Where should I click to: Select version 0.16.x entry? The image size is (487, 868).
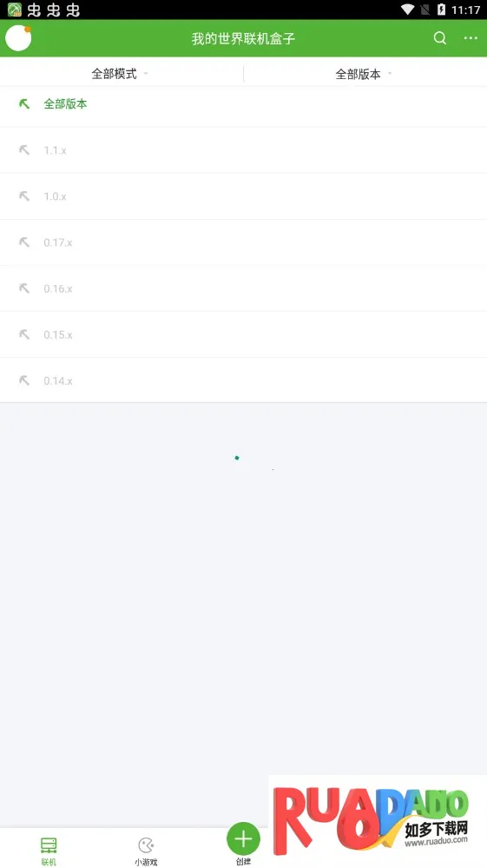[x=243, y=288]
